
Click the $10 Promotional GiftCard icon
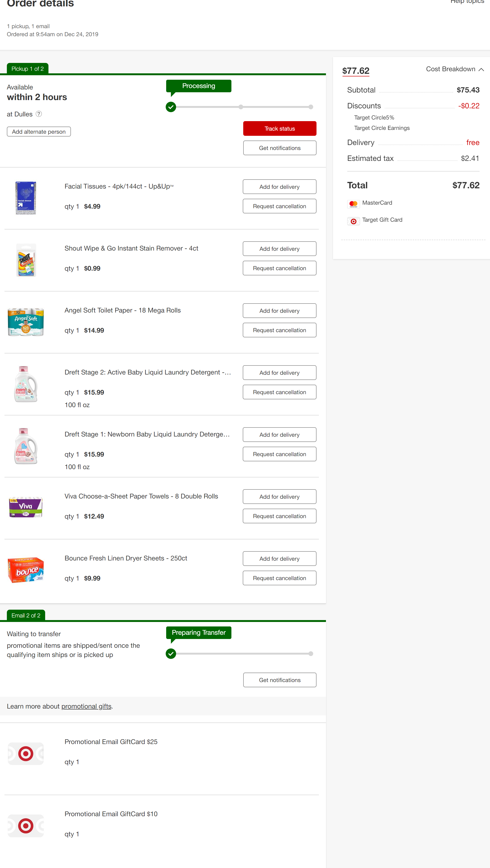(x=26, y=826)
